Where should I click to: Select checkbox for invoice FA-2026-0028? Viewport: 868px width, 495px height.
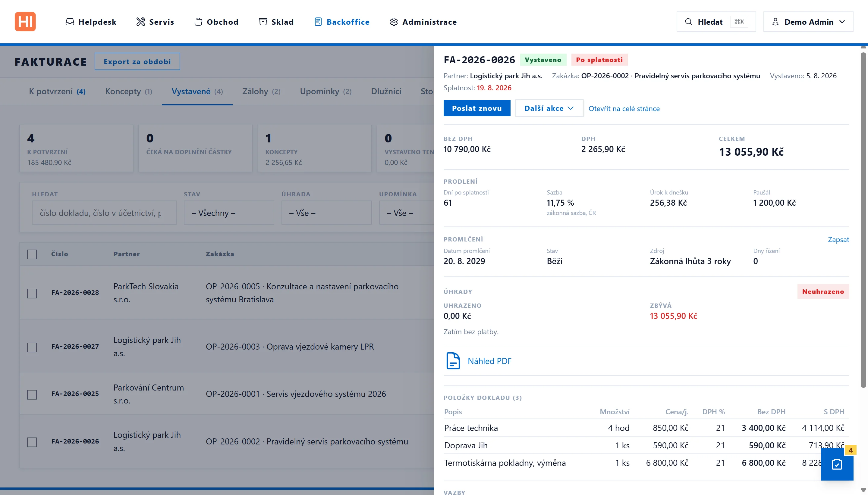pyautogui.click(x=32, y=293)
